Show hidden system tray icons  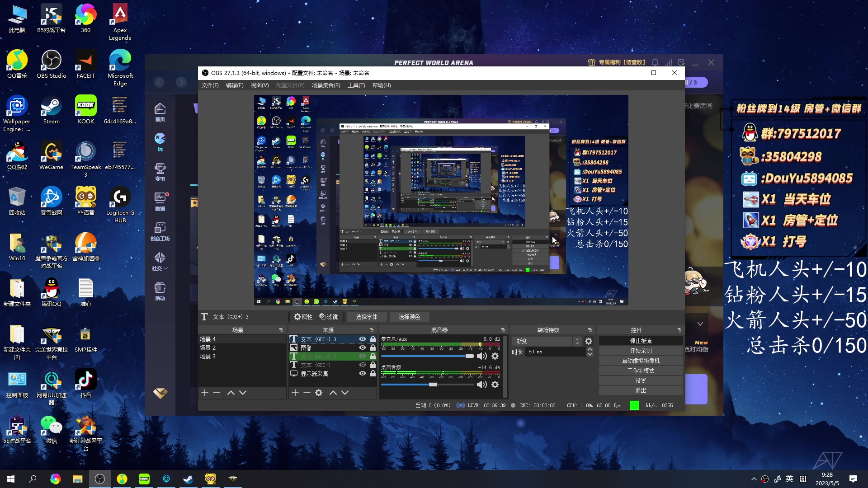(x=754, y=479)
